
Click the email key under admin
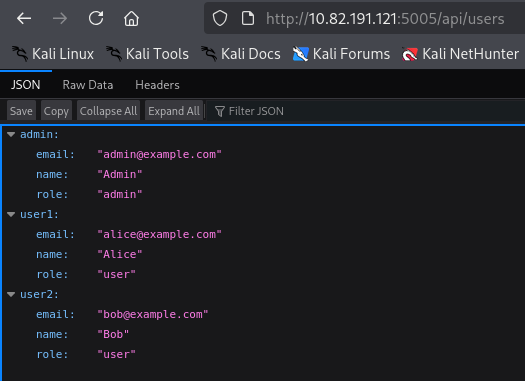point(55,154)
